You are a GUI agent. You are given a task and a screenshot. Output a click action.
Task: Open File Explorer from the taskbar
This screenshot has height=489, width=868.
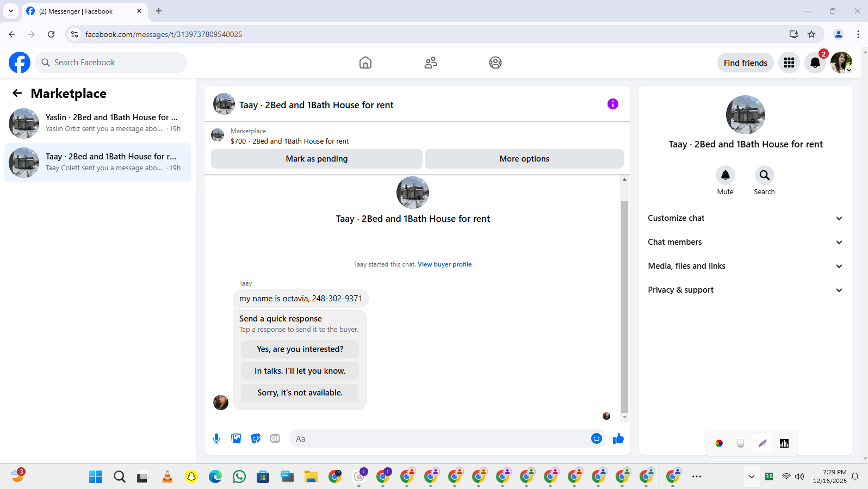tap(311, 476)
